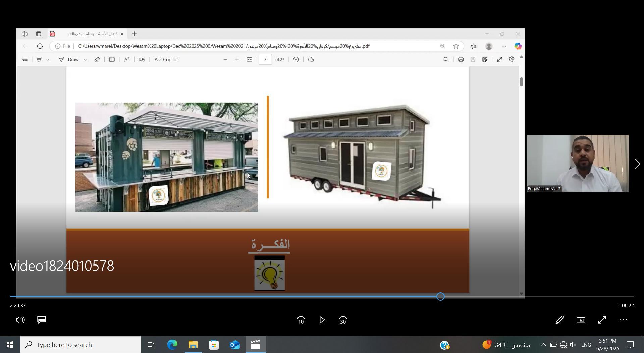Screen dimensions: 644x353
Task: Open Task View from the taskbar
Action: pos(151,345)
